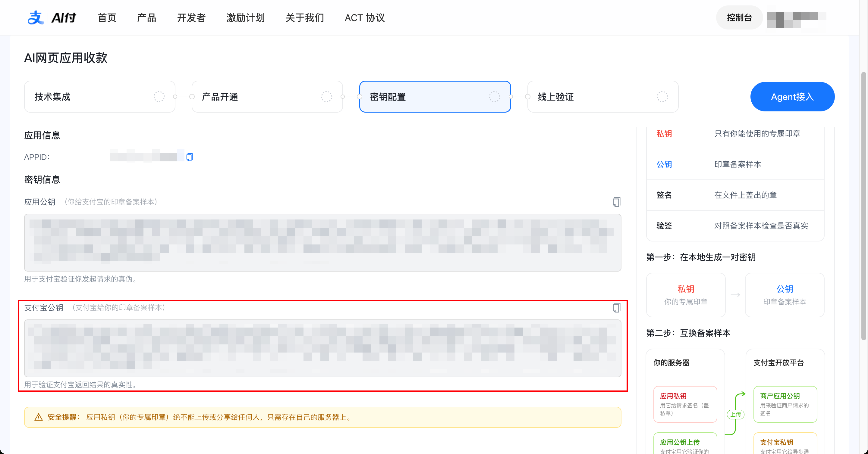The height and width of the screenshot is (454, 868).
Task: Open the 首页 nav item
Action: coord(107,18)
